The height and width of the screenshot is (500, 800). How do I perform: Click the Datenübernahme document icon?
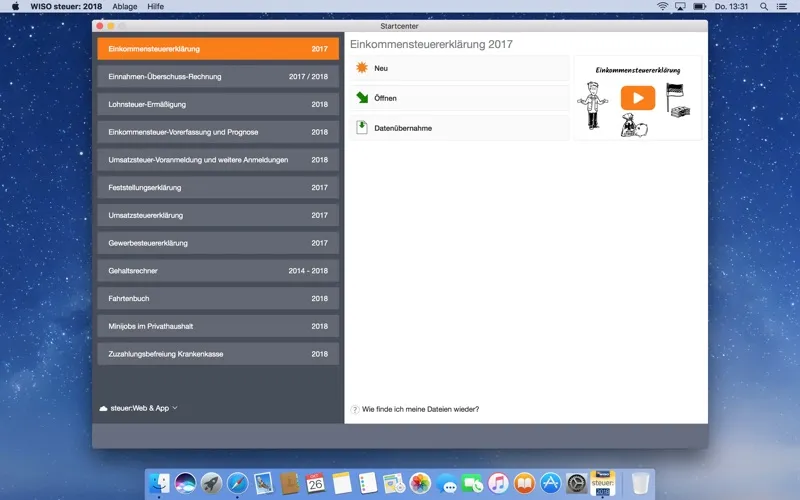click(362, 128)
